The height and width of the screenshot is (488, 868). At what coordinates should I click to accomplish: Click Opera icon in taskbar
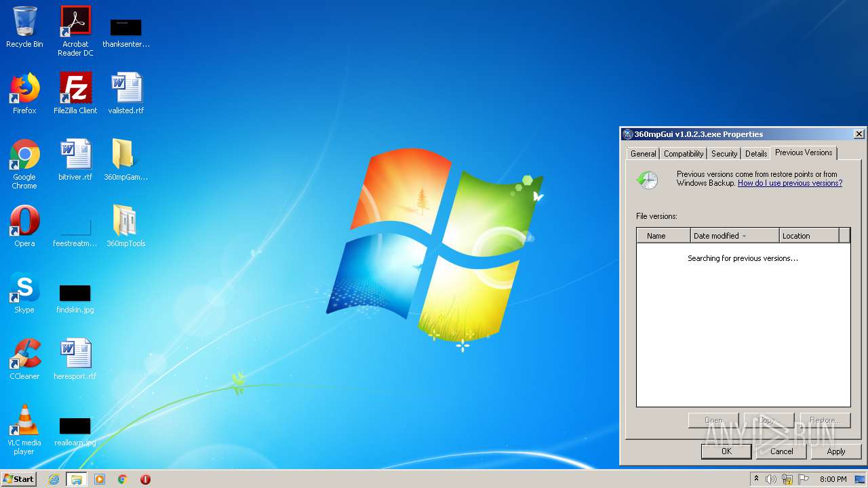pos(145,479)
